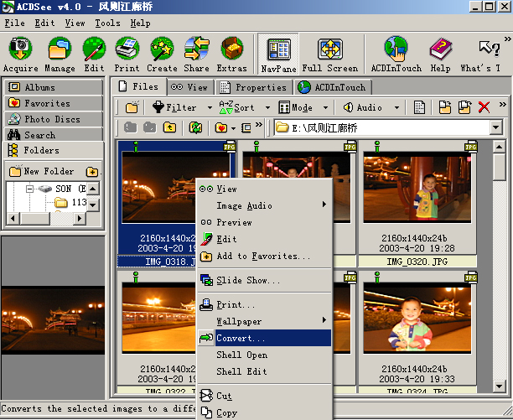Open the Albums pane
This screenshot has width=513, height=420.
(x=54, y=87)
